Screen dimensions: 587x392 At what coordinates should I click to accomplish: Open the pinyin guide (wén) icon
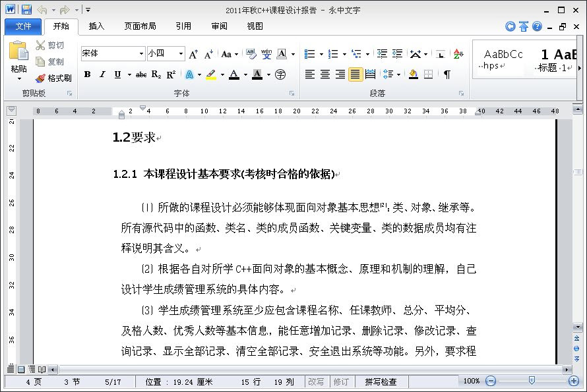tap(266, 54)
